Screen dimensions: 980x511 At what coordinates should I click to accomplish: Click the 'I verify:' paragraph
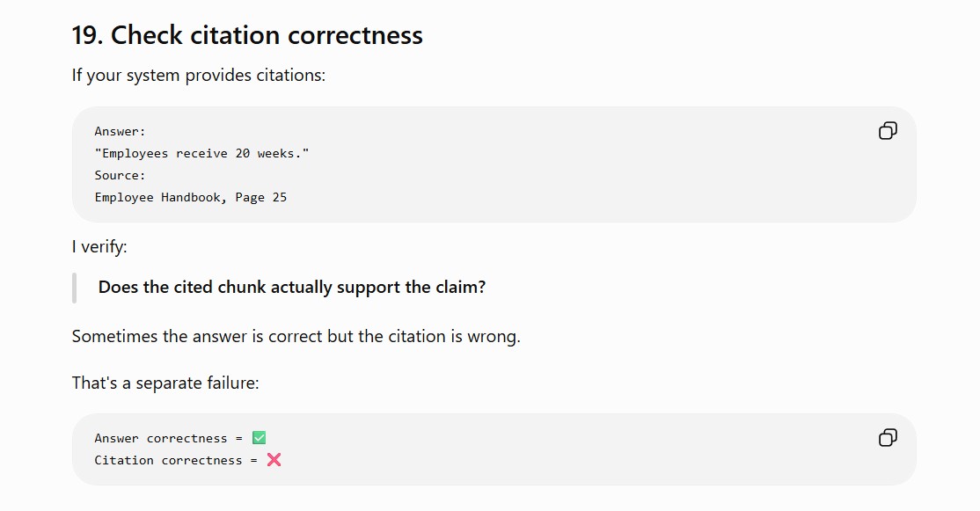coord(99,247)
